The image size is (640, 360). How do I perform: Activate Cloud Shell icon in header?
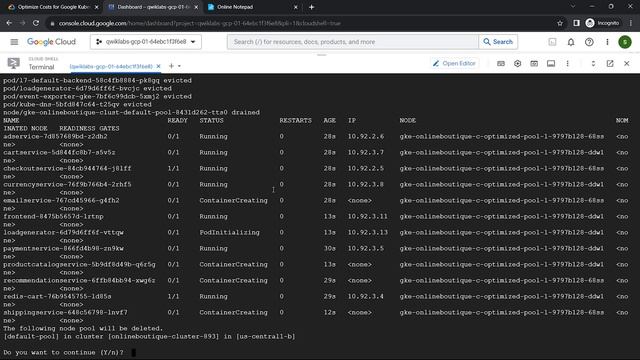[552, 42]
